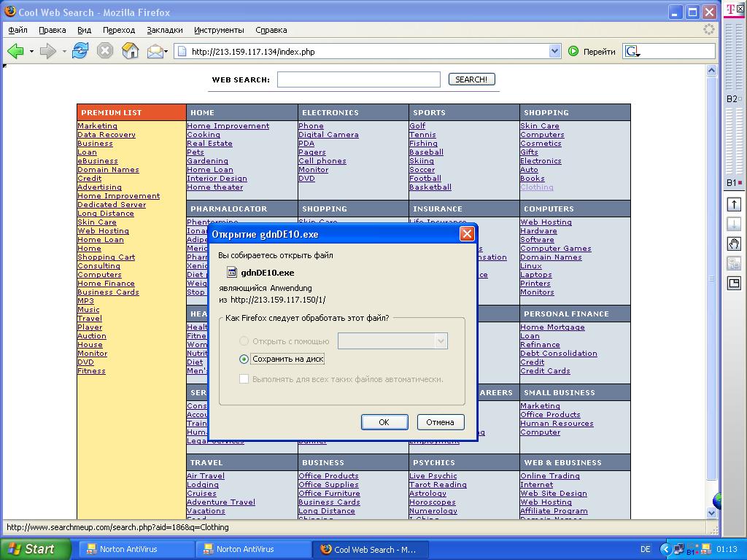The width and height of the screenshot is (747, 560).
Task: Open the Tarot Reading link
Action: coord(438,484)
